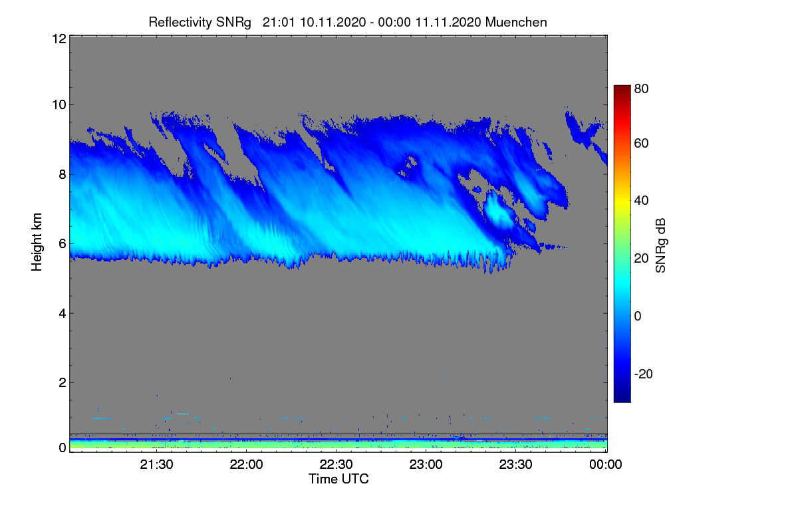Click the height tick label 4
Screen dimensions: 798x532
(x=62, y=313)
